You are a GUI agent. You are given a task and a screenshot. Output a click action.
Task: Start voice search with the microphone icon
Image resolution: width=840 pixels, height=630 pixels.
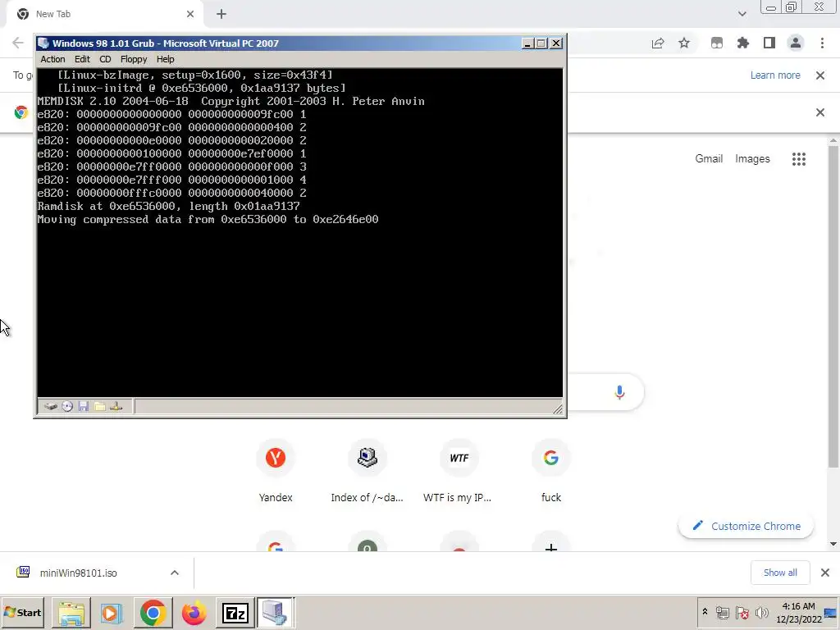(619, 393)
